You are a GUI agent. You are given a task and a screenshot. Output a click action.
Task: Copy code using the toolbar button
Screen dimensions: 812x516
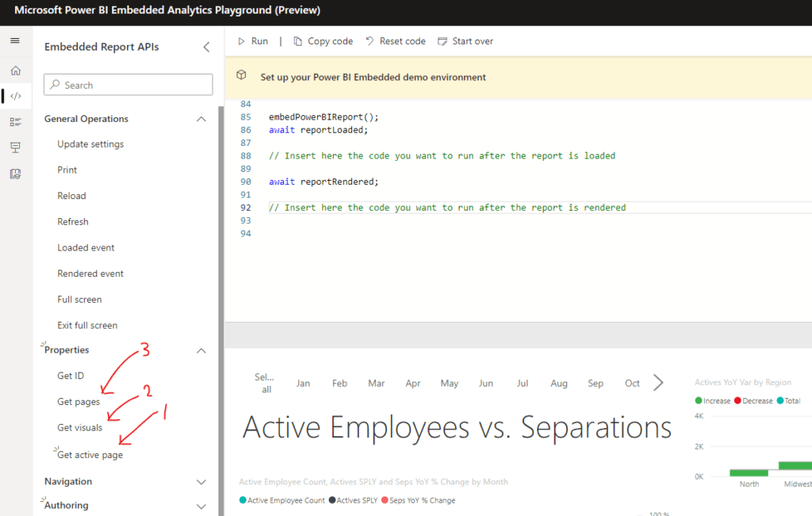(x=323, y=41)
